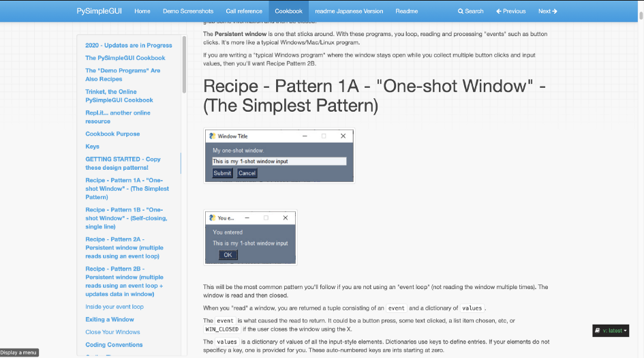Click Python icon in Window Title screenshot

tap(212, 136)
